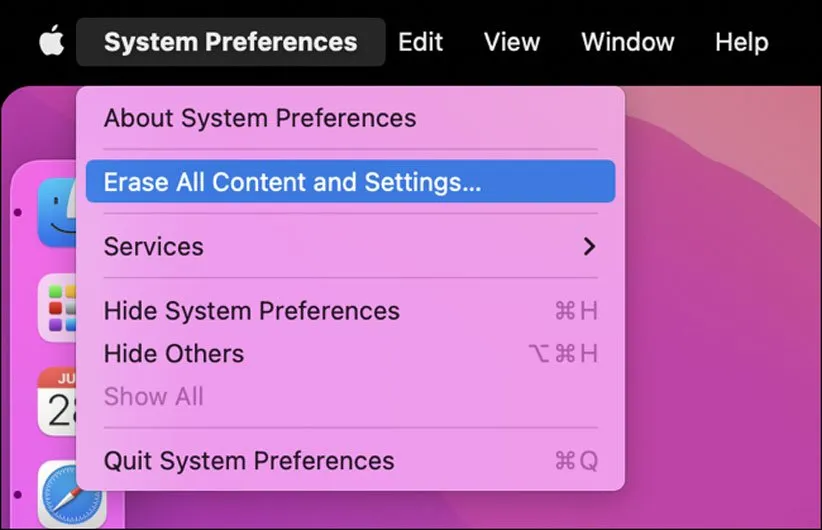822x530 pixels.
Task: Select Hide System Preferences
Action: (251, 311)
